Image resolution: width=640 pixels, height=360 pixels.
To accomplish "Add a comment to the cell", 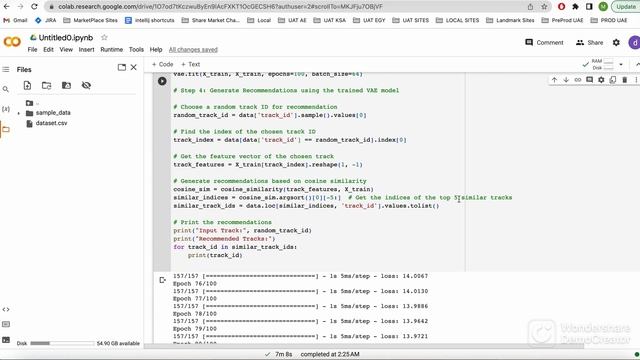I will pyautogui.click(x=589, y=80).
